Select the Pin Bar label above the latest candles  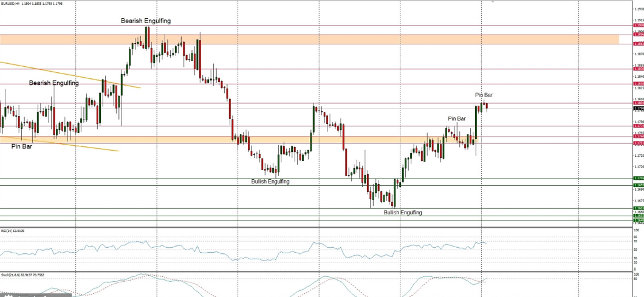click(x=484, y=95)
